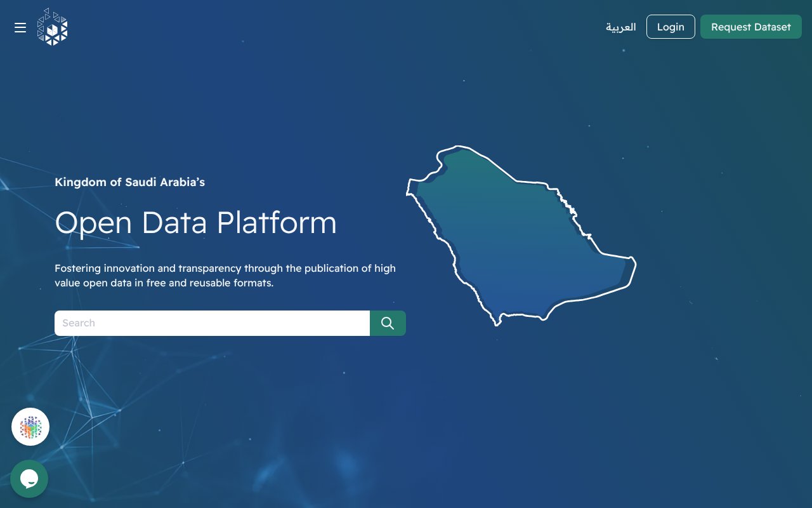Click inside the Search input field

click(x=213, y=323)
